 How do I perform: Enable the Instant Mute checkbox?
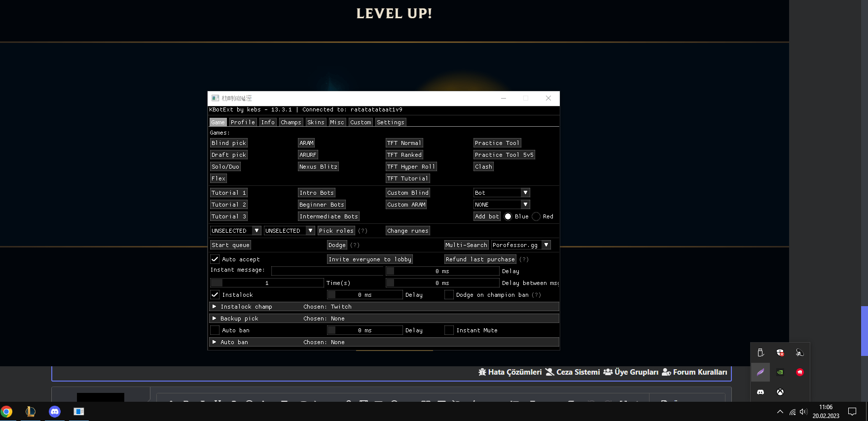(449, 330)
